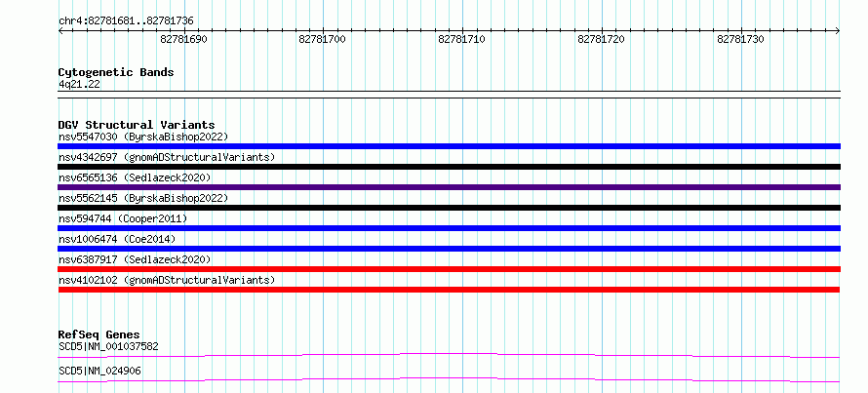Click the left arrowhead of the ruler

point(60,31)
